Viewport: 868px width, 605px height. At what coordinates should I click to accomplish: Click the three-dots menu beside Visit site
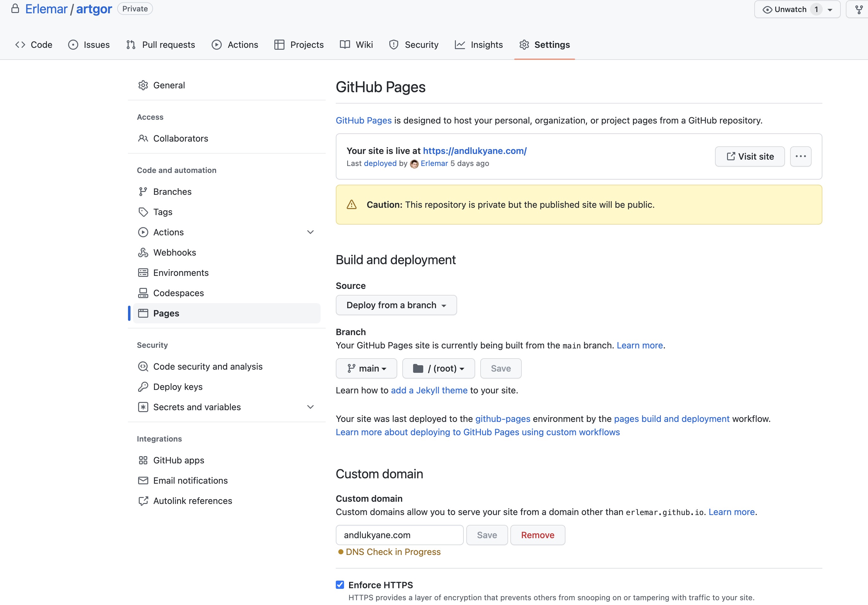tap(800, 156)
